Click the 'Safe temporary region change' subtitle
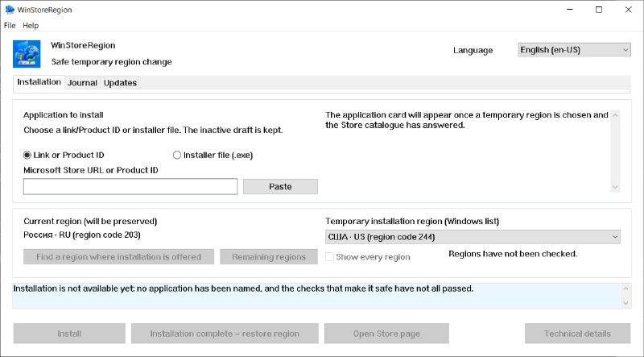The height and width of the screenshot is (357, 644). (111, 62)
